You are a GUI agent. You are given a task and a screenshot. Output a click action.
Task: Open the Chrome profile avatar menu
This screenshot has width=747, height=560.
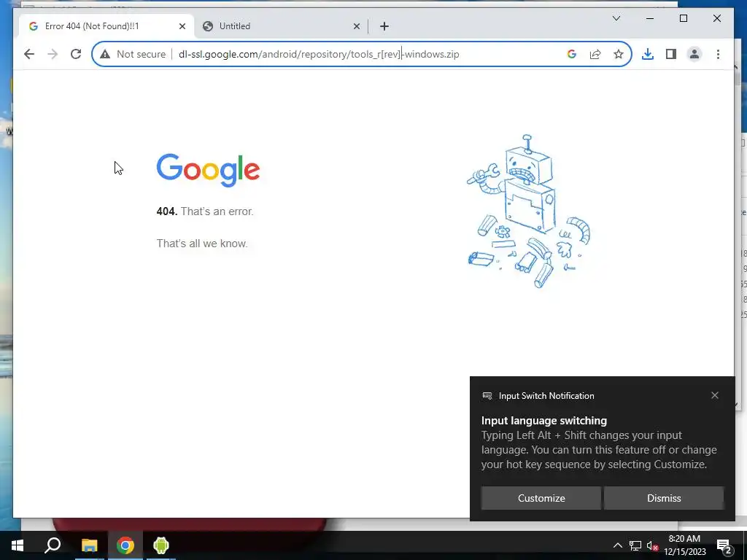pos(694,54)
